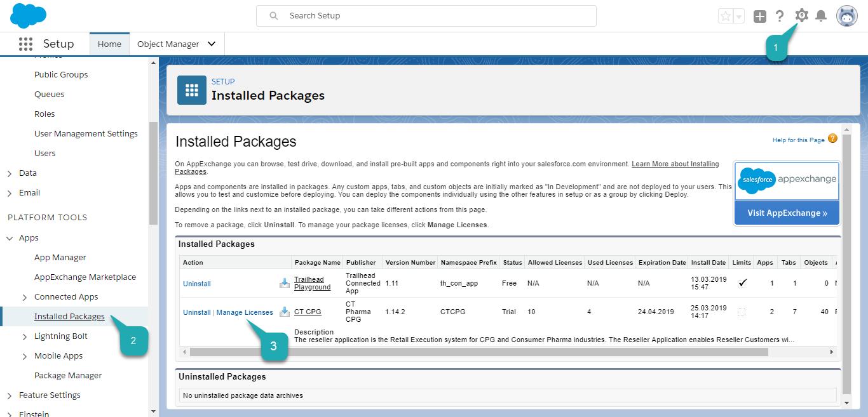This screenshot has width=868, height=417.
Task: Expand the Connected Apps tree item
Action: pyautogui.click(x=25, y=297)
